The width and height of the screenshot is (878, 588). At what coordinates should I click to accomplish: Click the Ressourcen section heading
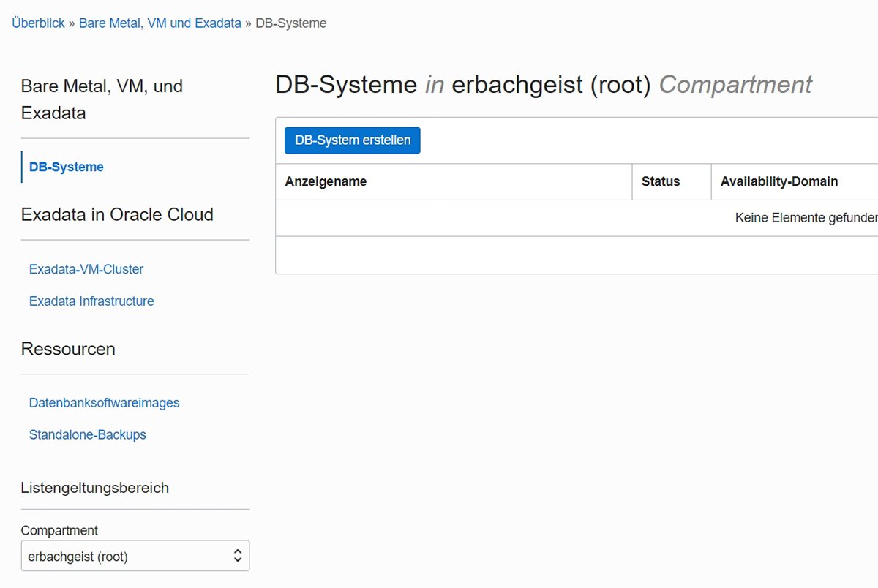(68, 349)
